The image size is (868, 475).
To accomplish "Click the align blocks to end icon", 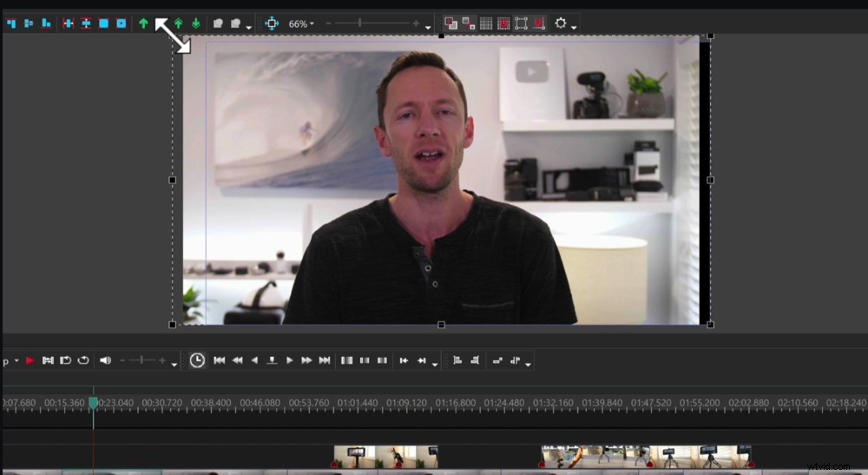I will point(475,360).
